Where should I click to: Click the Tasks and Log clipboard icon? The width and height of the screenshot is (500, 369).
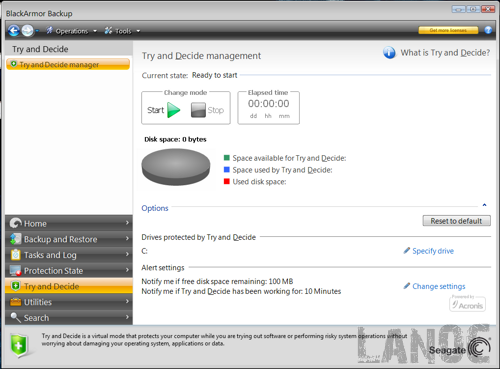[x=15, y=254]
